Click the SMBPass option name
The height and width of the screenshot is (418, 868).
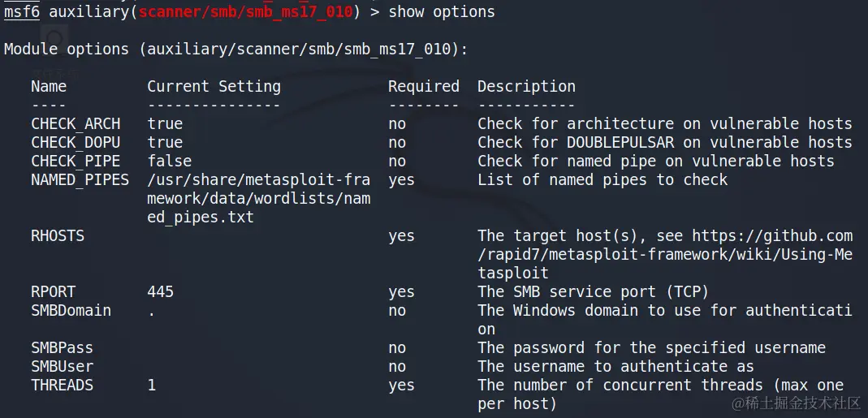pyautogui.click(x=62, y=347)
